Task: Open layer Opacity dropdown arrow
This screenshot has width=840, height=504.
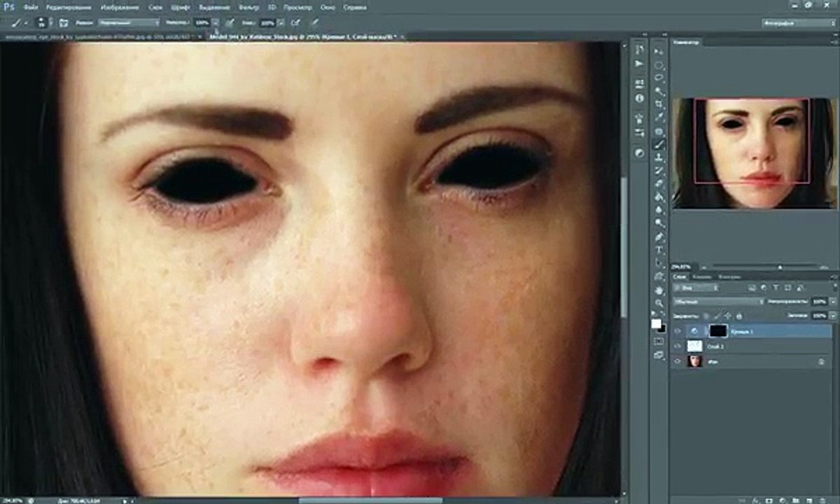Action: pyautogui.click(x=832, y=302)
